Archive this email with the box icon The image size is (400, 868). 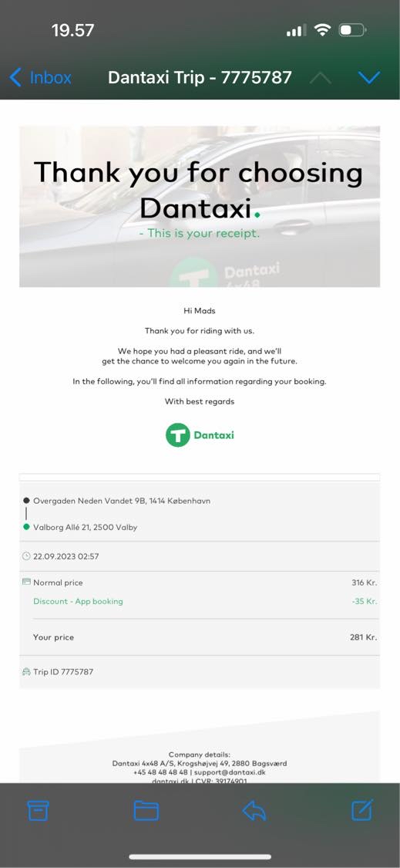[x=39, y=810]
